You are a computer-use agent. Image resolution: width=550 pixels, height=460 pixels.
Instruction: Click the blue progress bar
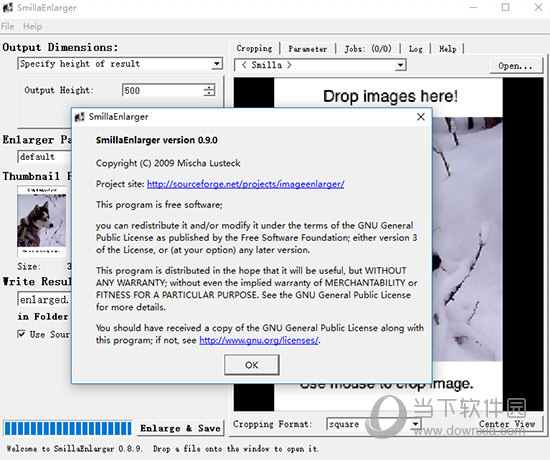pos(68,428)
